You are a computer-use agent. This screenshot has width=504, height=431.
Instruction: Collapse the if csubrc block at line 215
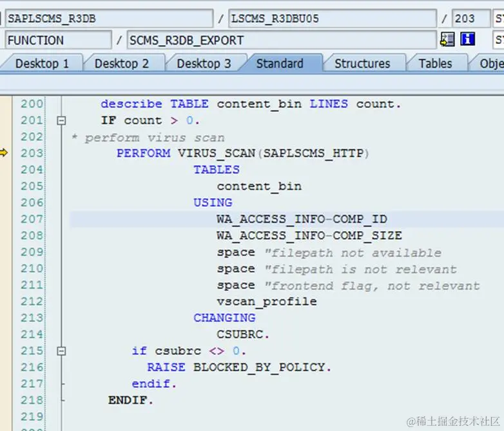tap(61, 351)
